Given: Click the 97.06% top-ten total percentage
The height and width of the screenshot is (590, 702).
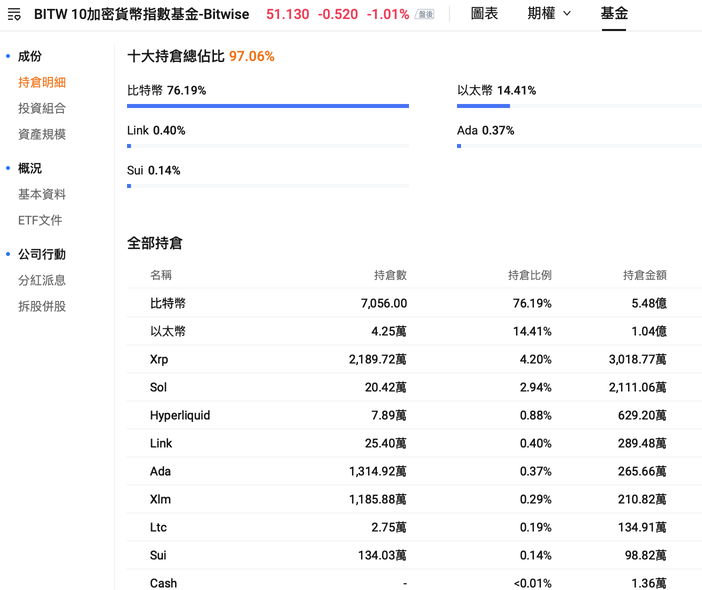Looking at the screenshot, I should point(252,56).
